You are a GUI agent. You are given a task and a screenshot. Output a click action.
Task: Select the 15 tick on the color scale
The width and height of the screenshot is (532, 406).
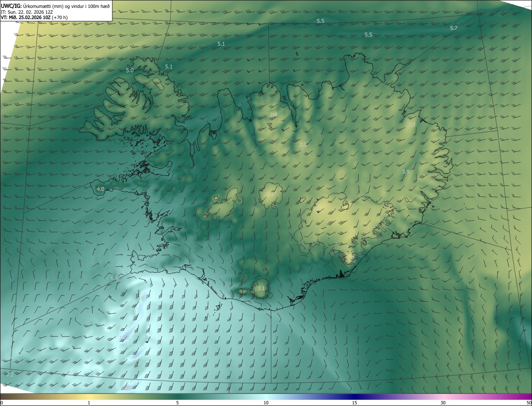(x=355, y=403)
